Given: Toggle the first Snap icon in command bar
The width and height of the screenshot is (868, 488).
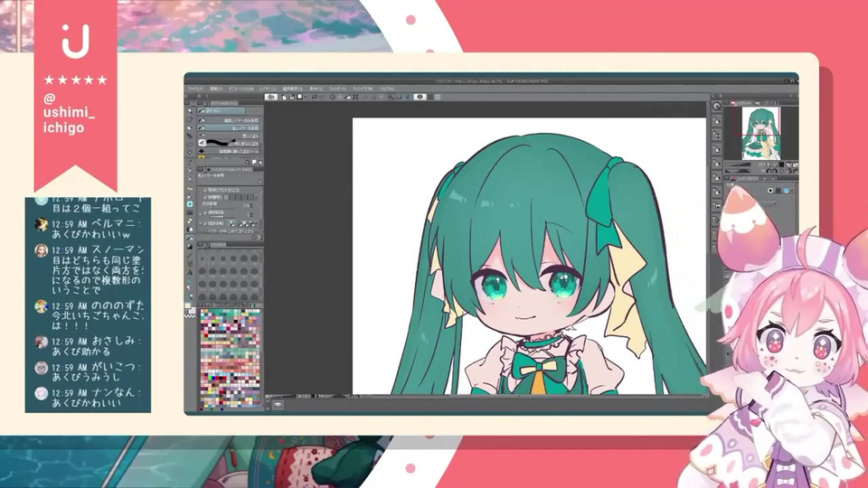Looking at the screenshot, I should (x=392, y=97).
